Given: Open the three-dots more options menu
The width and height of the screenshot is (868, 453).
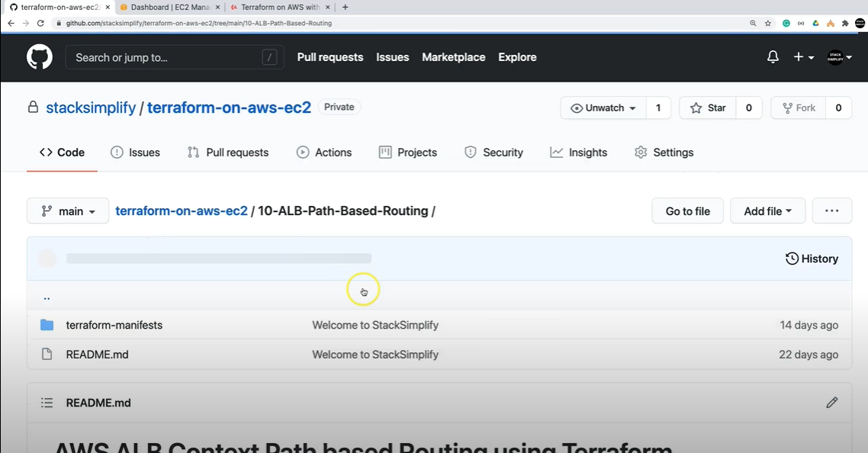Looking at the screenshot, I should (831, 211).
